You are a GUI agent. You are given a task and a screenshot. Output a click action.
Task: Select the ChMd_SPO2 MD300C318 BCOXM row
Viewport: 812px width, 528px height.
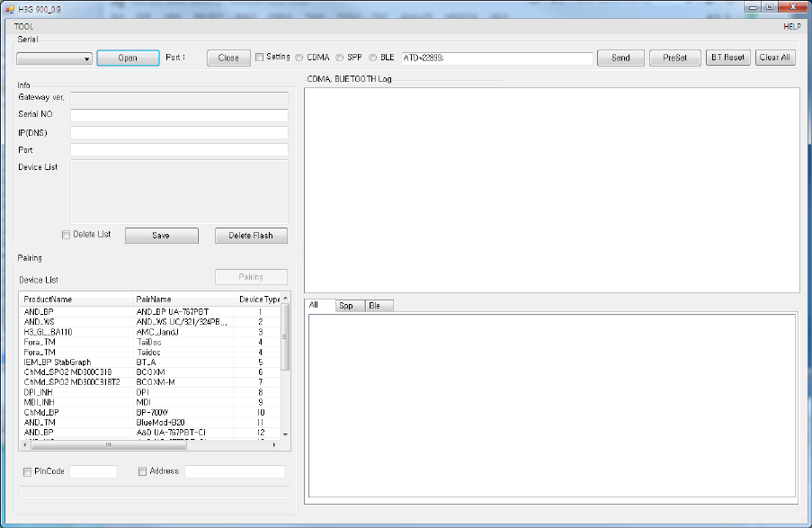click(x=150, y=372)
